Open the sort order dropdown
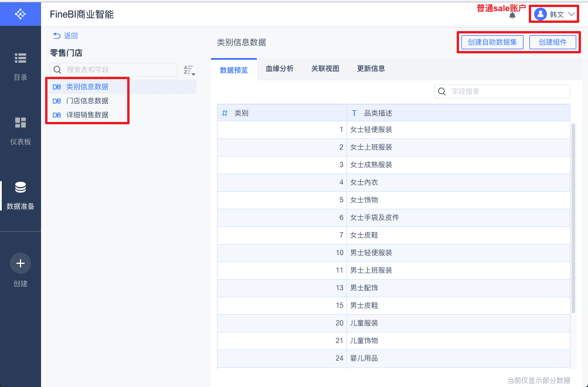The height and width of the screenshot is (387, 588). coord(189,70)
